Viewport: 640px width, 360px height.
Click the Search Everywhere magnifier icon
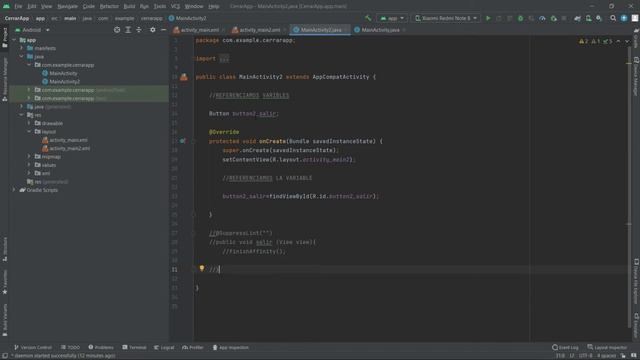(613, 18)
